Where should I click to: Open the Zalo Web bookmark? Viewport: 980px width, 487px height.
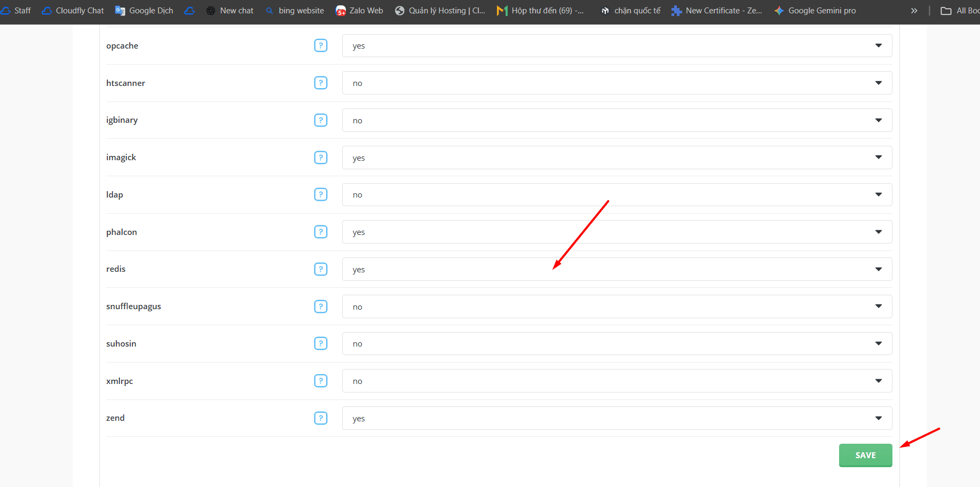tap(359, 11)
